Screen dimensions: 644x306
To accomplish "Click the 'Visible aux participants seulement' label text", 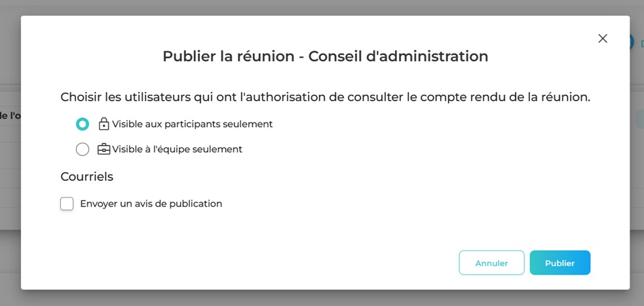I will click(192, 124).
